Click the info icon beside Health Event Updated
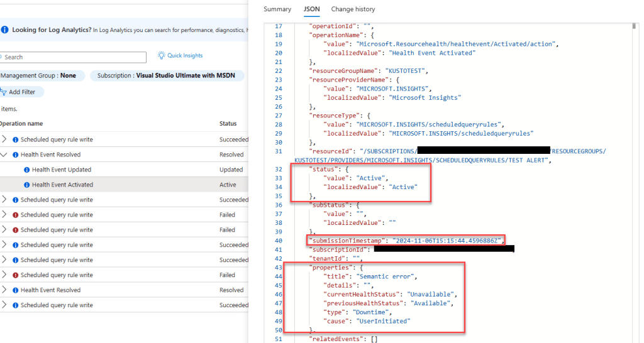644x343 pixels. point(27,170)
